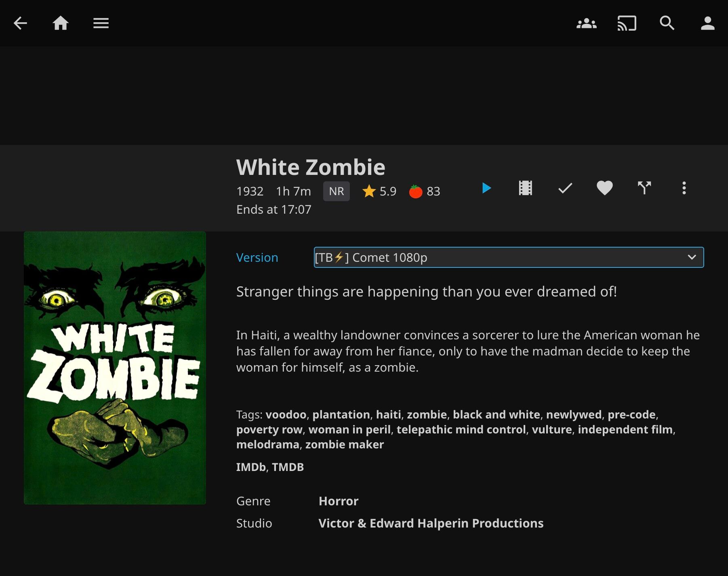Mark White Zombie as played

tap(565, 188)
